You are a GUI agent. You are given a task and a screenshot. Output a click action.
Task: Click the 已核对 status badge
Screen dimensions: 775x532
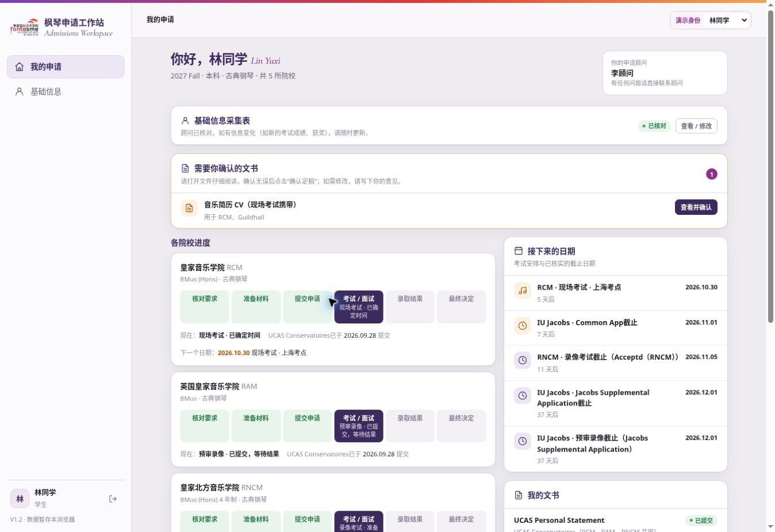(x=654, y=126)
